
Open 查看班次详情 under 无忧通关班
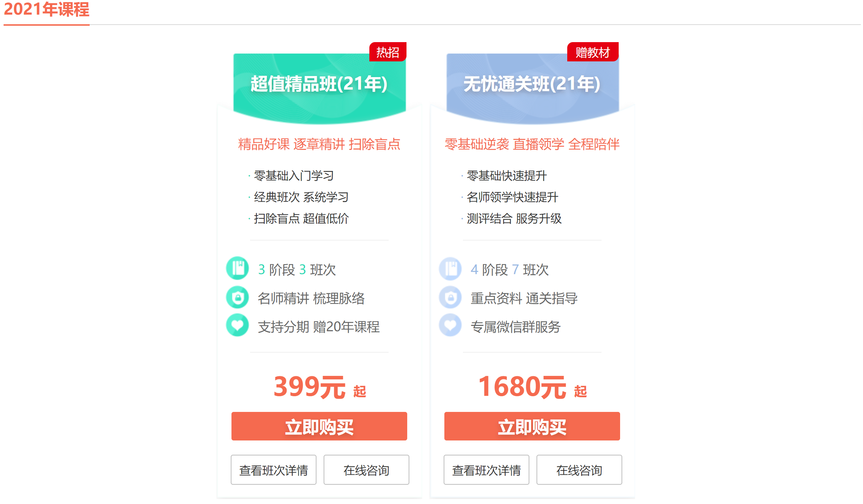tap(487, 470)
